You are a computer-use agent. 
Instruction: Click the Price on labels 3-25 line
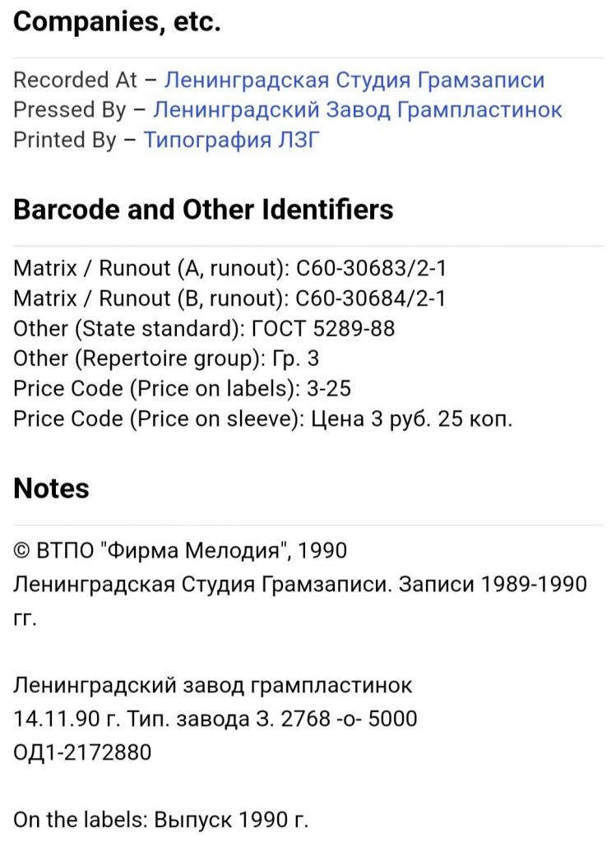pos(182,388)
